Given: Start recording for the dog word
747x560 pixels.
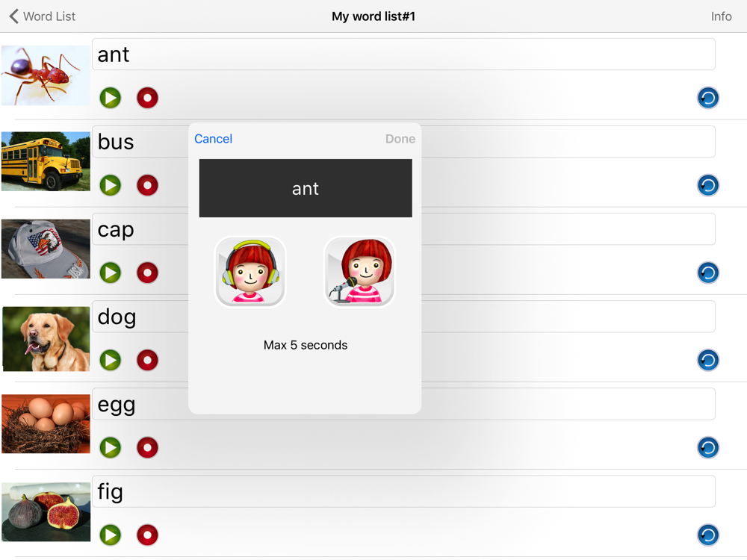Looking at the screenshot, I should tap(148, 360).
